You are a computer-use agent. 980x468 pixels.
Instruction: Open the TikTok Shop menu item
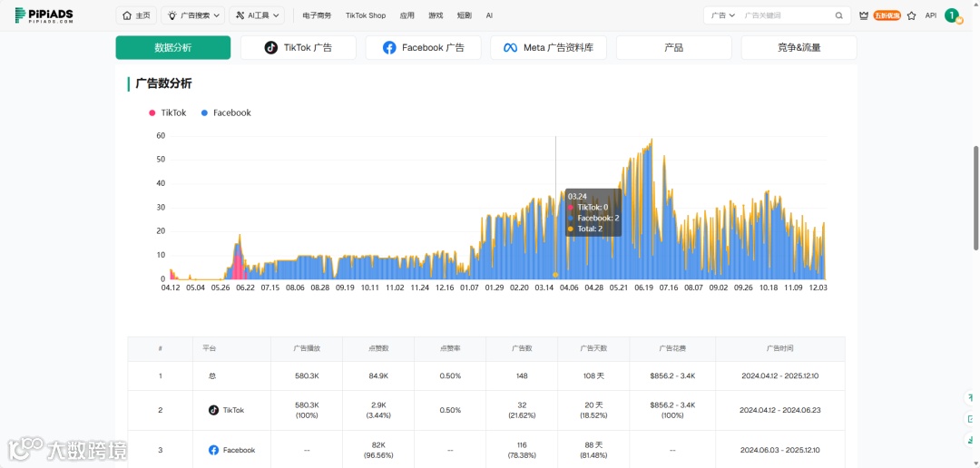366,15
